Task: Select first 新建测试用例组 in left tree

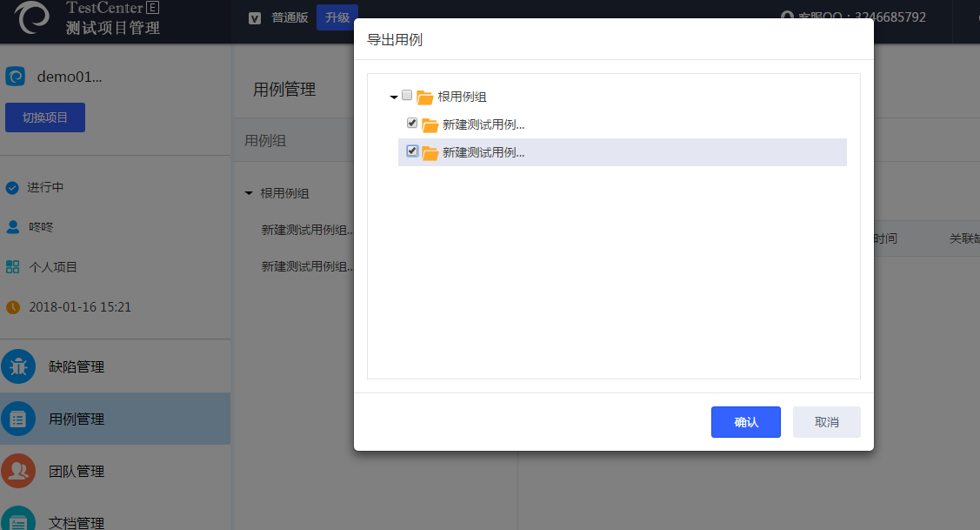Action: tap(308, 231)
